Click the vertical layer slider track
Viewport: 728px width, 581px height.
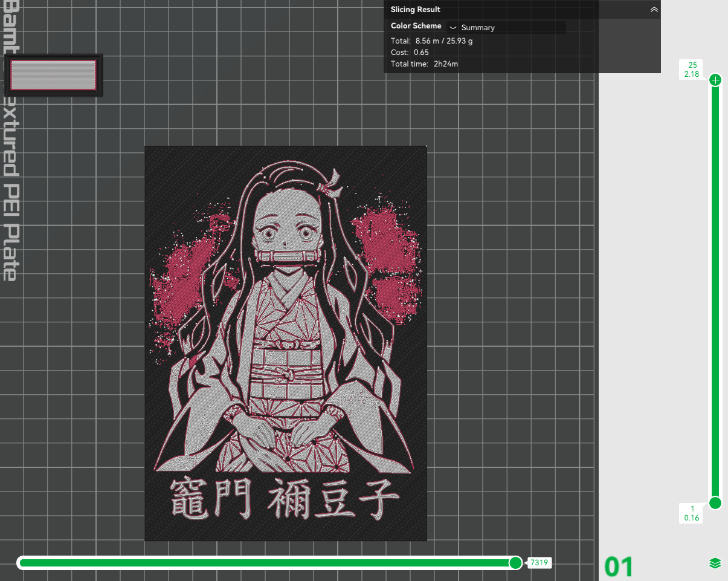click(715, 291)
